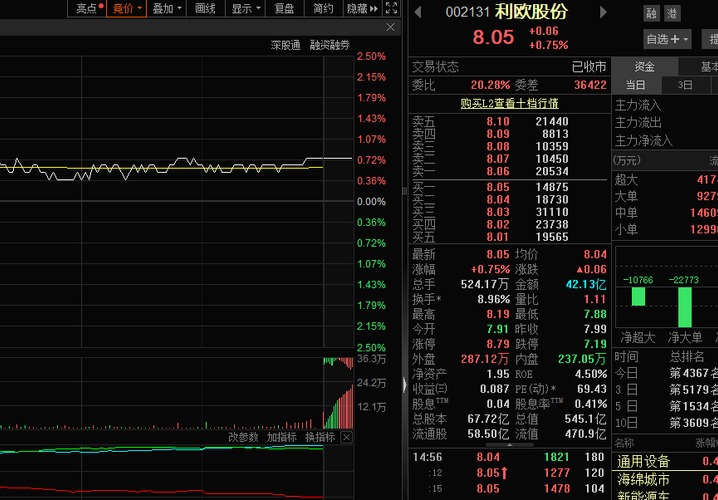Click the 卖五 price 8.10
This screenshot has height=500, width=718.
(498, 121)
